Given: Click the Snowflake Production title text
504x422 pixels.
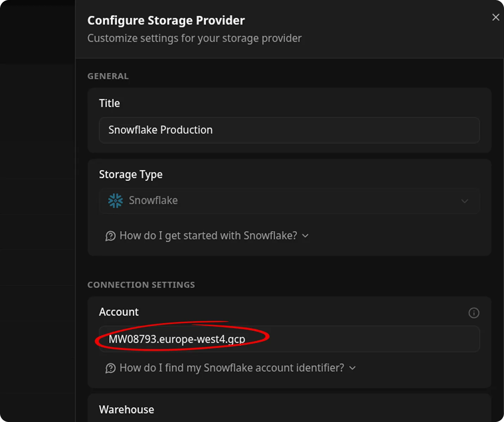Looking at the screenshot, I should coord(160,130).
